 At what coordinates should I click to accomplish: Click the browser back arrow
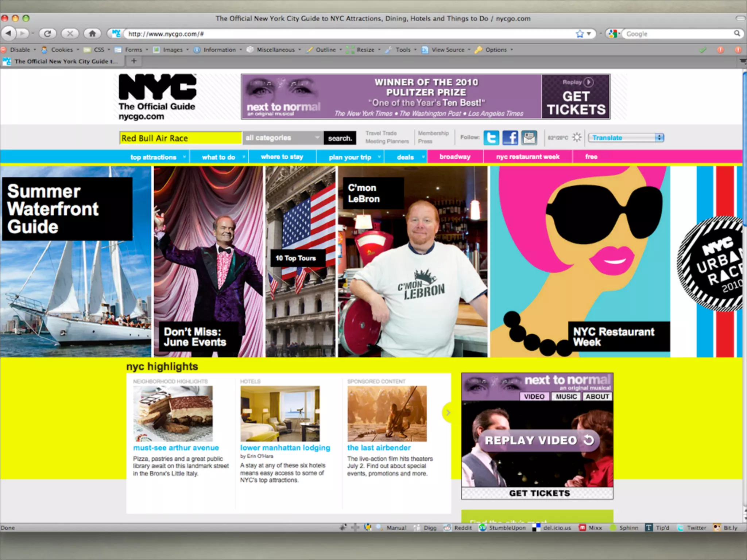[x=9, y=34]
